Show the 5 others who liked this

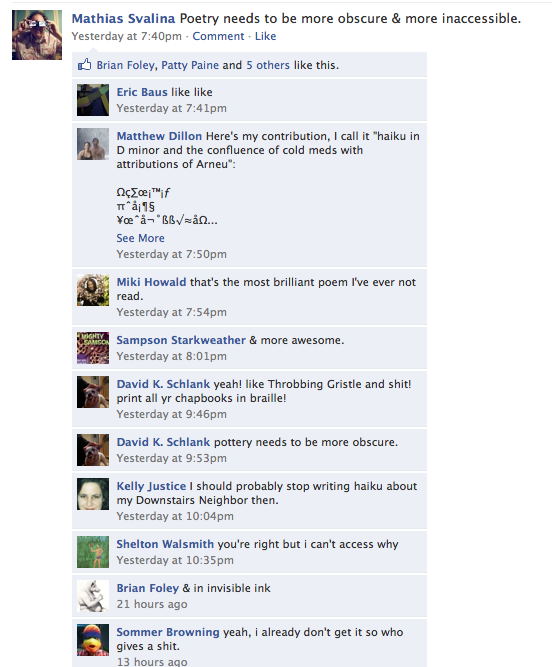tap(268, 65)
